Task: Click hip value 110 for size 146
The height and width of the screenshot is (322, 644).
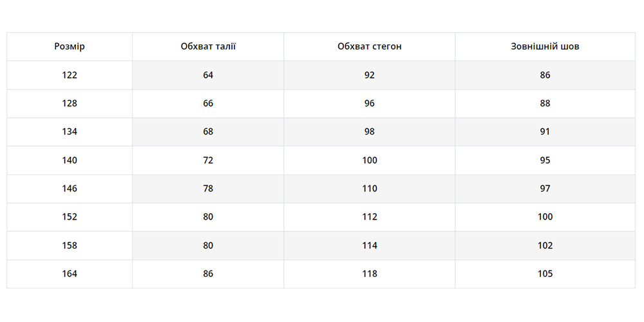Action: [369, 189]
